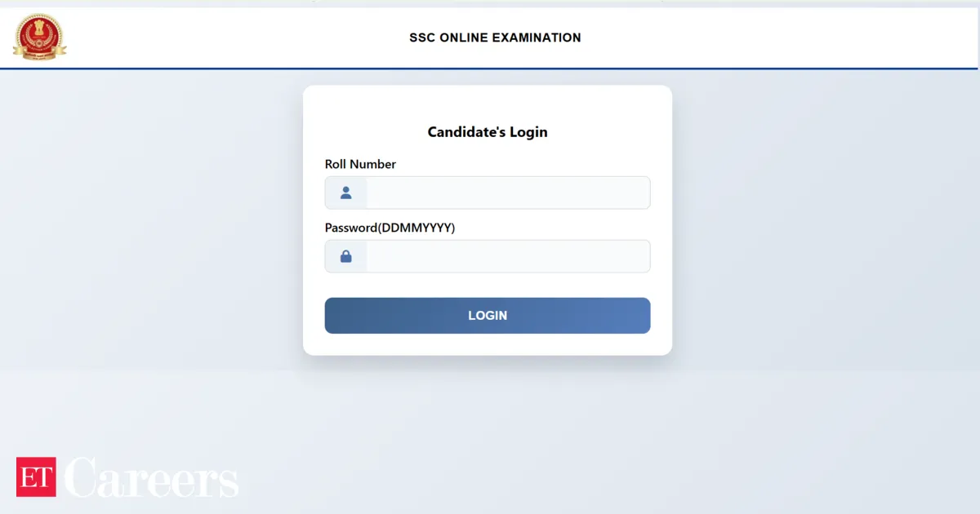Click the SSC ONLINE EXAMINATION header text
The height and width of the screenshot is (514, 980).
pyautogui.click(x=495, y=38)
